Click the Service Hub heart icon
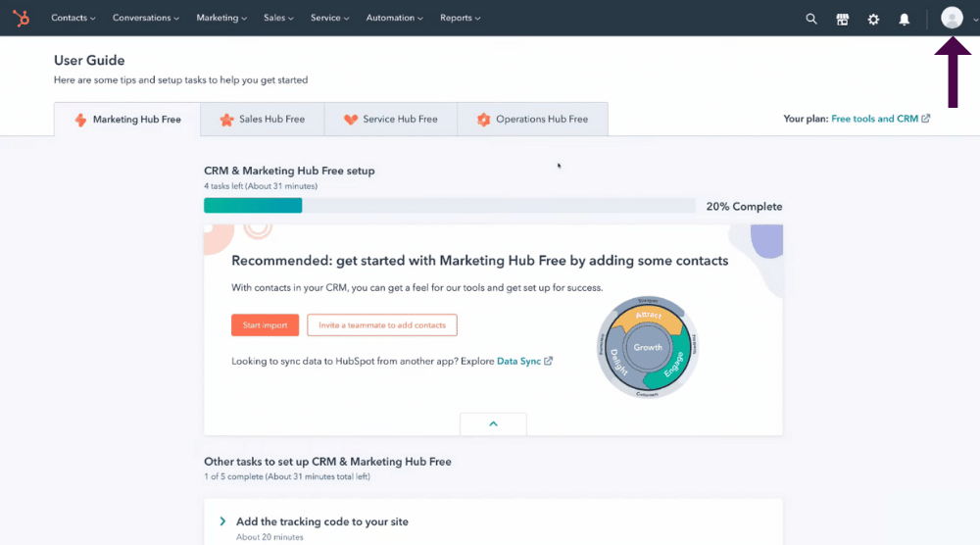 point(351,120)
